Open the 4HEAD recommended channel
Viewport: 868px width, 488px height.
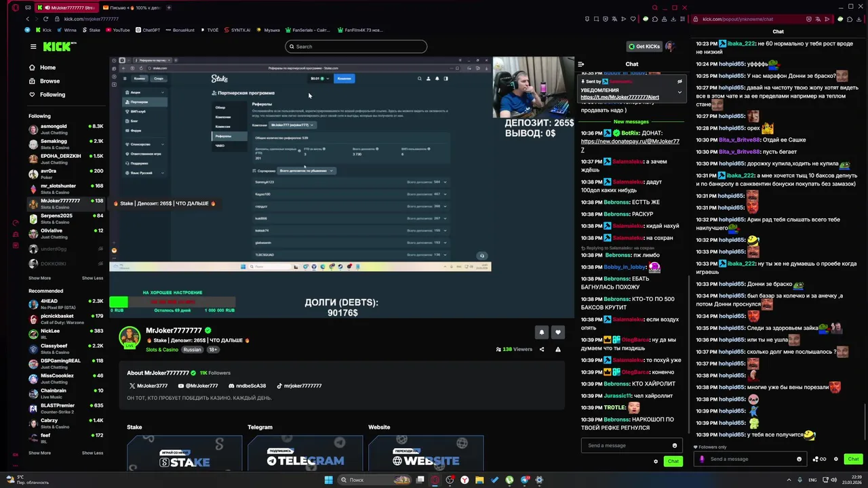pyautogui.click(x=66, y=304)
